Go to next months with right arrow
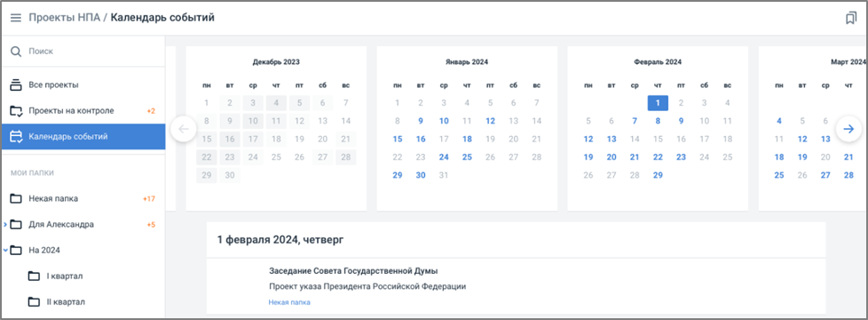The width and height of the screenshot is (868, 320). click(x=848, y=129)
